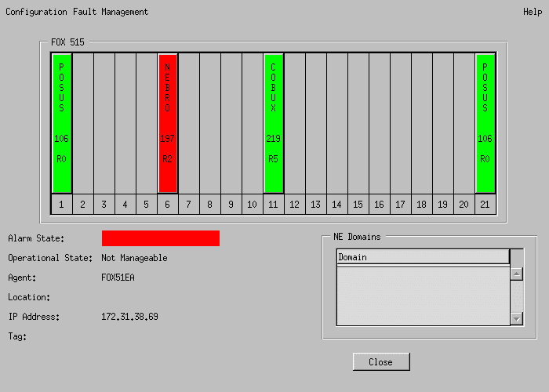This screenshot has height=392, width=549.
Task: Click the empty slot above number 16
Action: tap(379, 122)
